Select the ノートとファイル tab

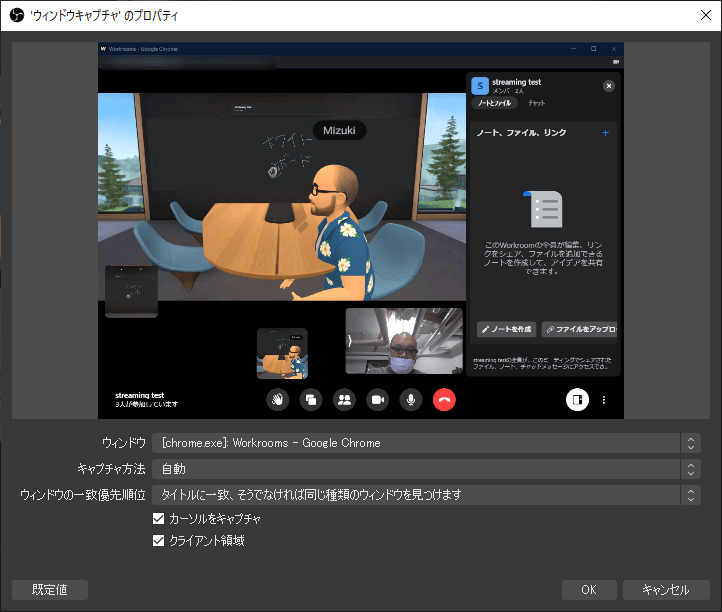[x=494, y=103]
